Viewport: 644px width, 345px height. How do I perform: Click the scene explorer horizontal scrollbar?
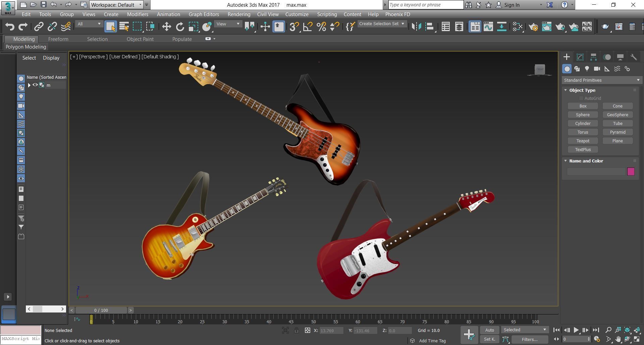46,309
